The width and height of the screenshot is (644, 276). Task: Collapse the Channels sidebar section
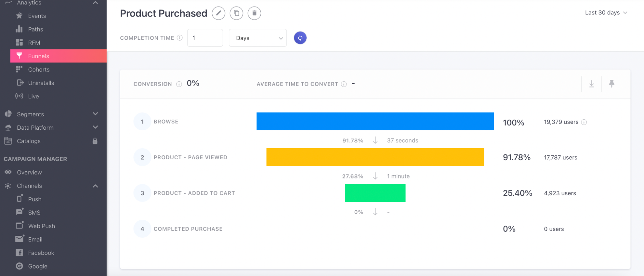click(x=95, y=186)
